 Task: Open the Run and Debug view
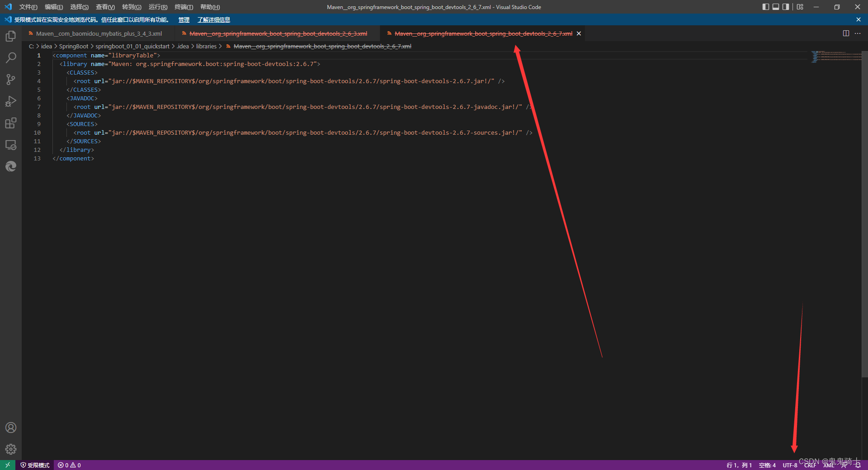pyautogui.click(x=11, y=101)
